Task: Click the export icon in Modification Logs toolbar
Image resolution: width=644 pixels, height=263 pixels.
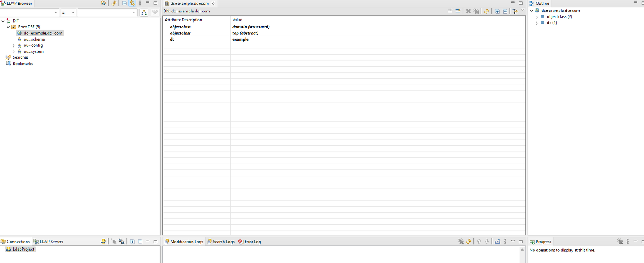Action: click(x=497, y=242)
